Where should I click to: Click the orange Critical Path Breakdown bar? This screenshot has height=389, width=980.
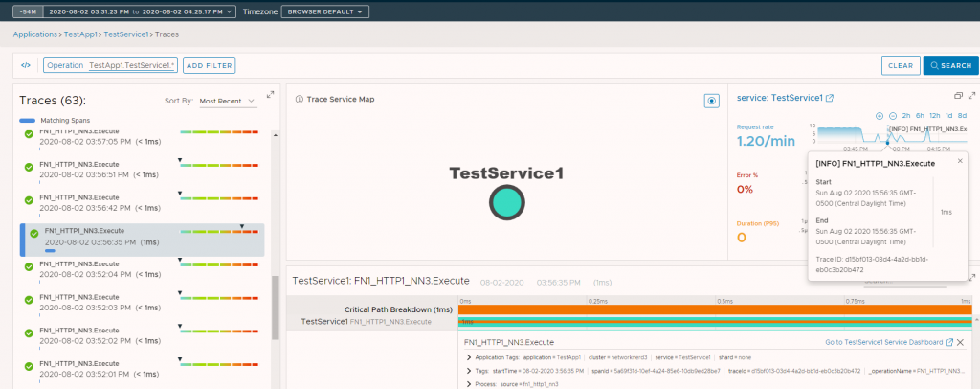715,309
